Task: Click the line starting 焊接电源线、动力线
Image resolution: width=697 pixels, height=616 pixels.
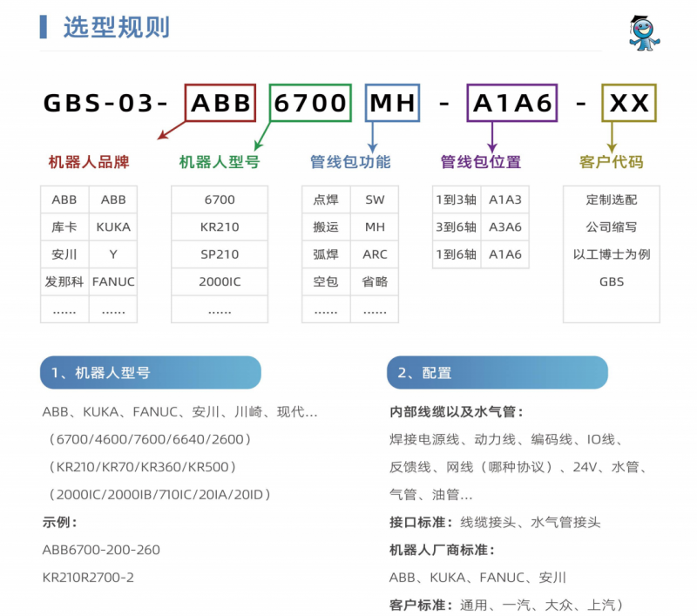Action: 505,439
